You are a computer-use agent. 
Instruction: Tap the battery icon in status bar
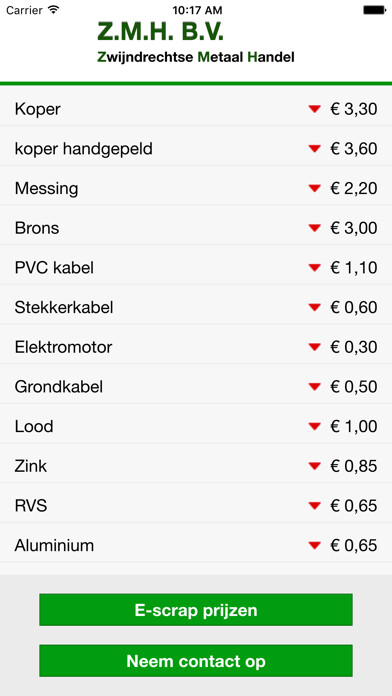(374, 10)
